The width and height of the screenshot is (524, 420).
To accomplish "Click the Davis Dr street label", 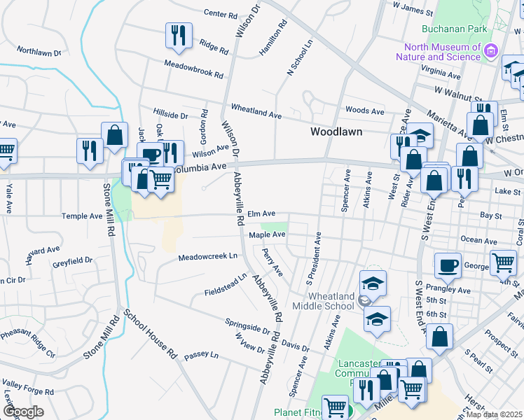I will [296, 346].
